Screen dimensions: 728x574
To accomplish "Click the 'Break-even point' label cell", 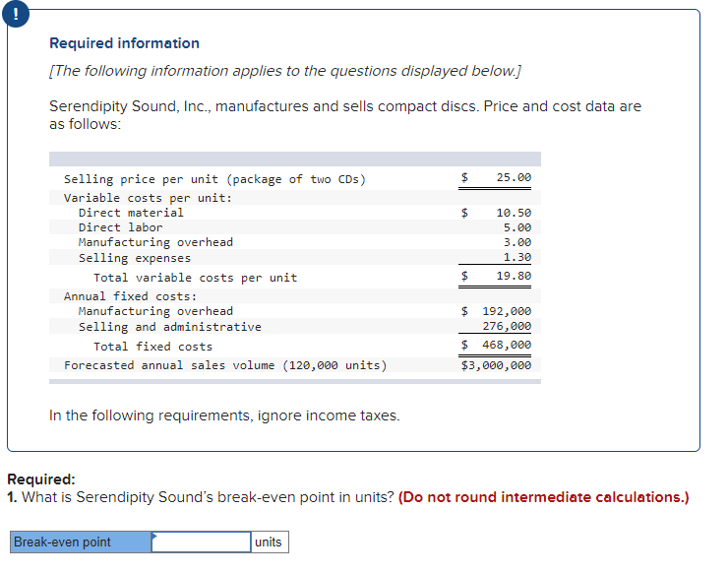I will point(81,542).
